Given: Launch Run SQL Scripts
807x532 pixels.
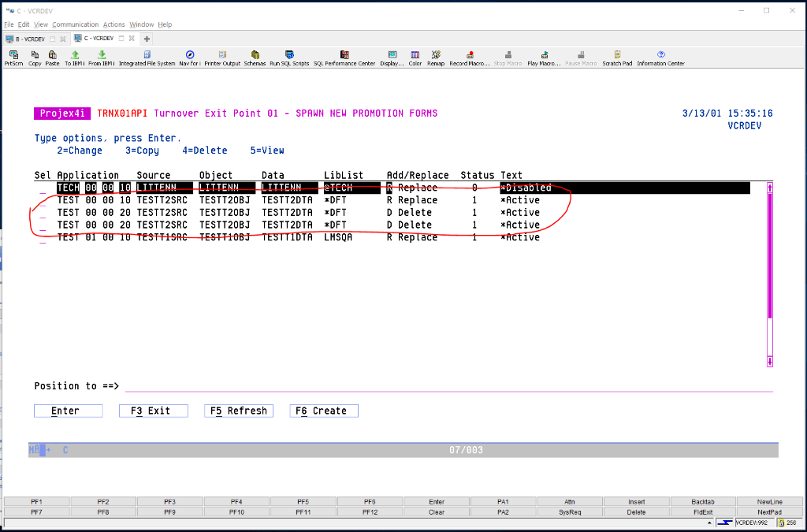Looking at the screenshot, I should (x=289, y=58).
